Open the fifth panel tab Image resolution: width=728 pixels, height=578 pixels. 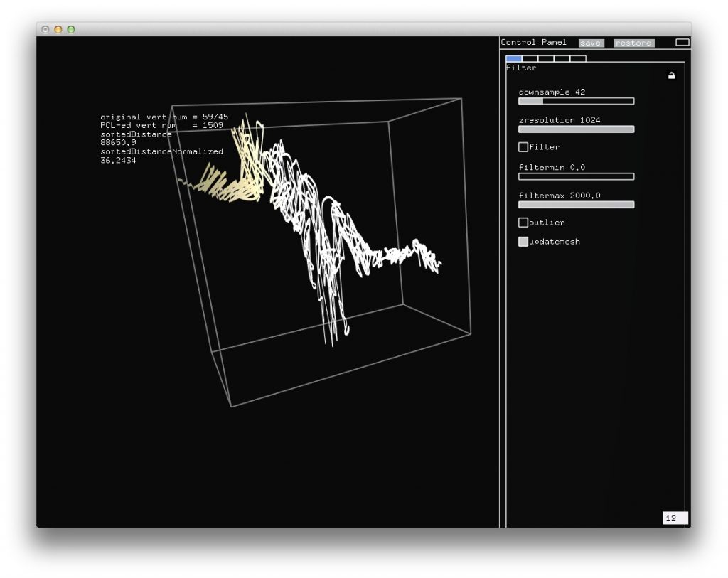tap(578, 59)
